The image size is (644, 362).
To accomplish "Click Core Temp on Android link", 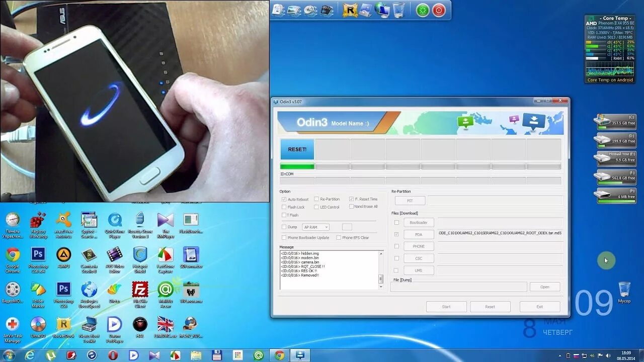I will point(610,80).
